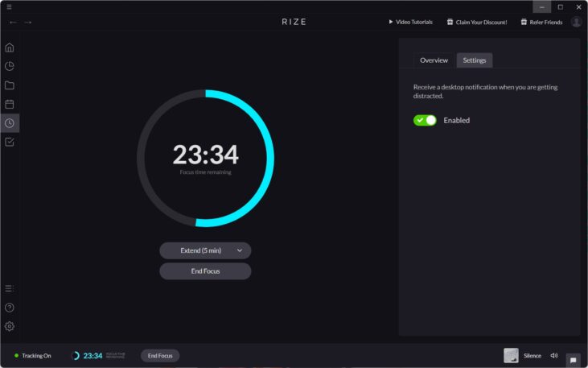This screenshot has height=368, width=588.
Task: Open the pie chart analytics icon
Action: point(10,66)
